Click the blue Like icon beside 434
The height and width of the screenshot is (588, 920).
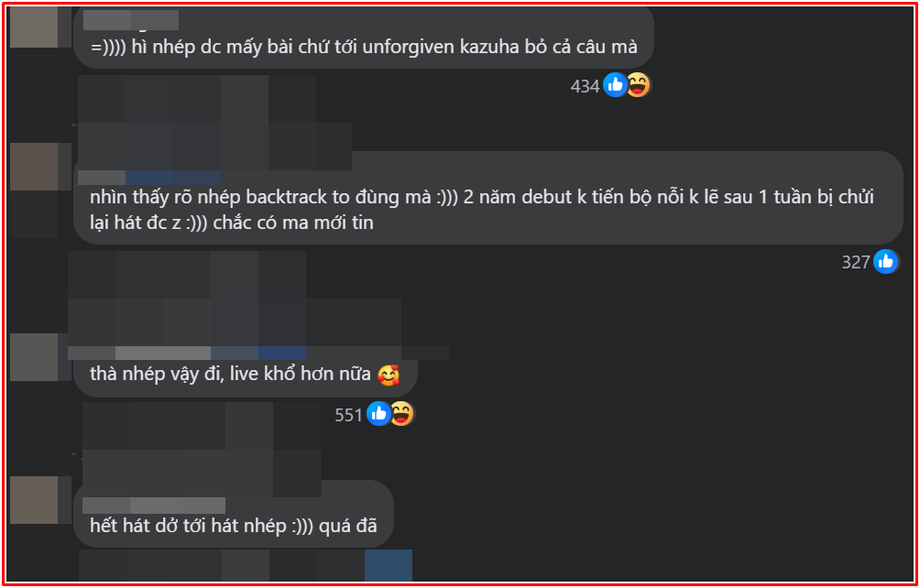point(615,85)
